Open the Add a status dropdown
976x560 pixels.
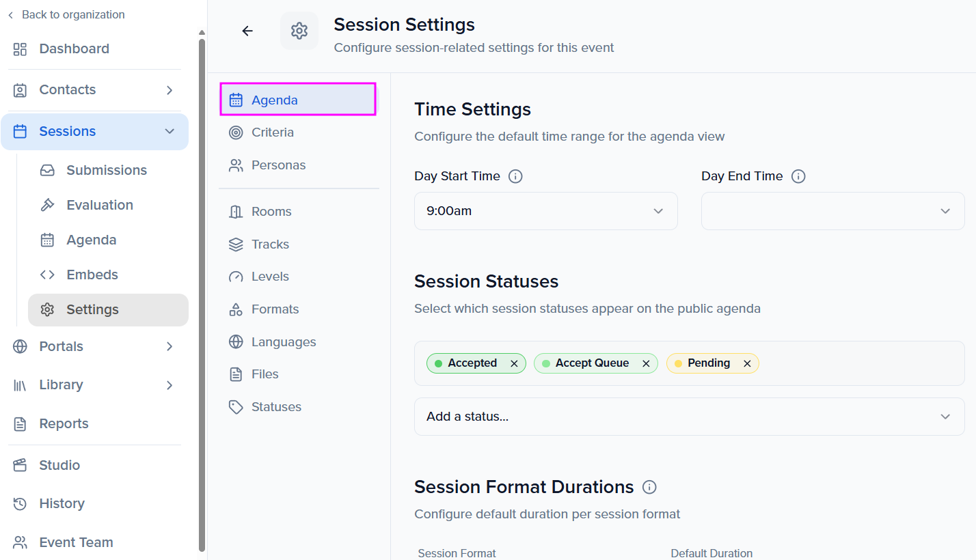pyautogui.click(x=690, y=417)
